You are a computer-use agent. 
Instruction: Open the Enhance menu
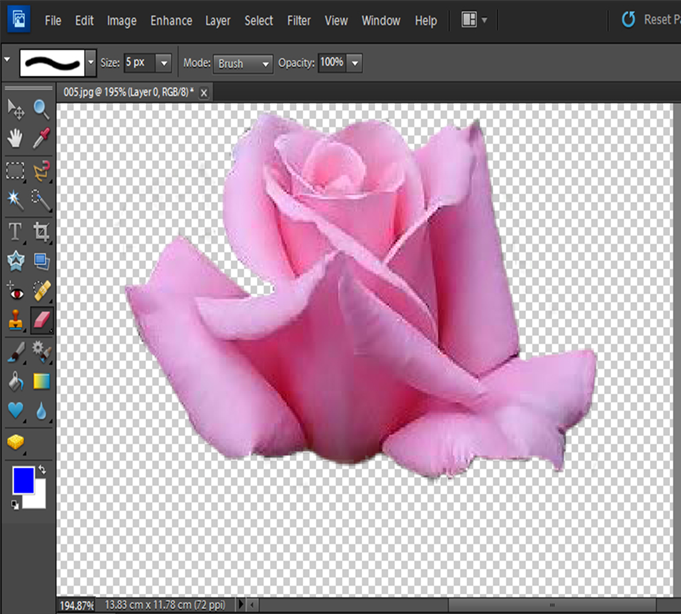[171, 20]
